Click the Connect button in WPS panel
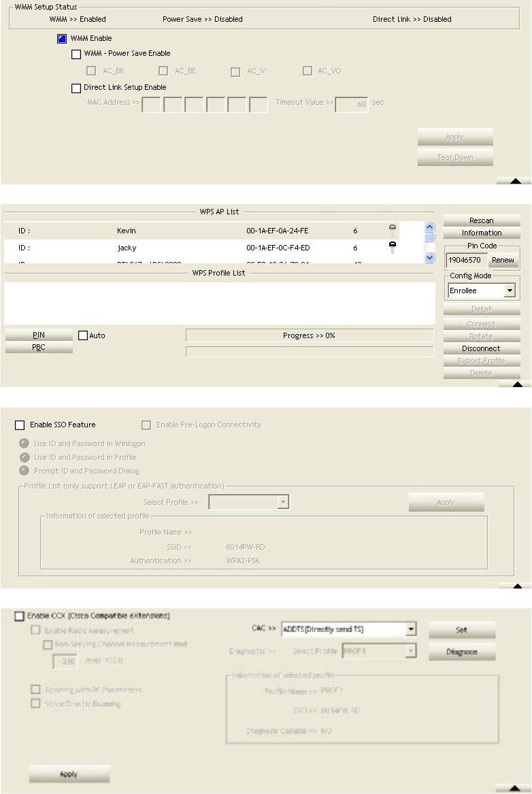The image size is (532, 794). [x=482, y=324]
